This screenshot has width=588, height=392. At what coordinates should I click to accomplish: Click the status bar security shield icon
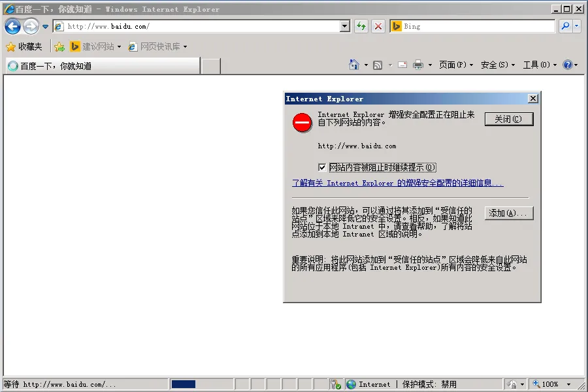pos(335,384)
